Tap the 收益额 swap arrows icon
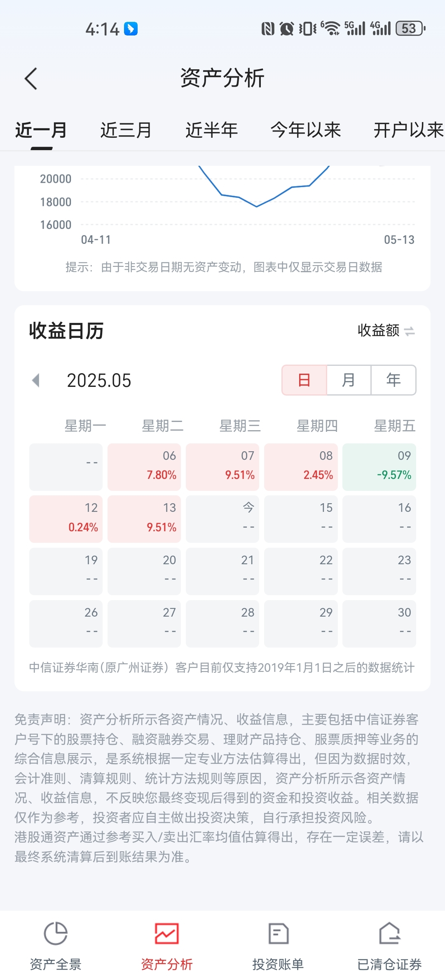The height and width of the screenshot is (980, 445). 410,331
